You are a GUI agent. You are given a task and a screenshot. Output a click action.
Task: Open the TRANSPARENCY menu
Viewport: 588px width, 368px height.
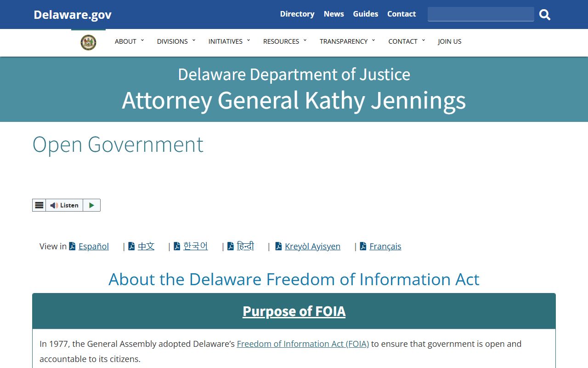pyautogui.click(x=344, y=41)
